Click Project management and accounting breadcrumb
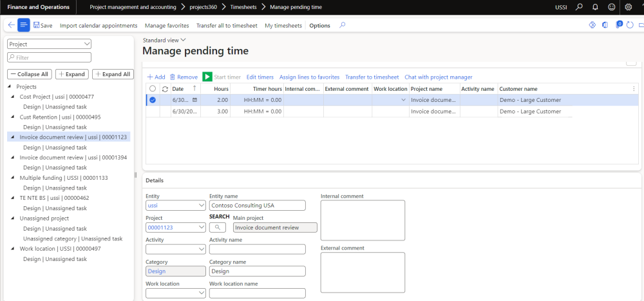The height and width of the screenshot is (301, 644). [x=133, y=7]
